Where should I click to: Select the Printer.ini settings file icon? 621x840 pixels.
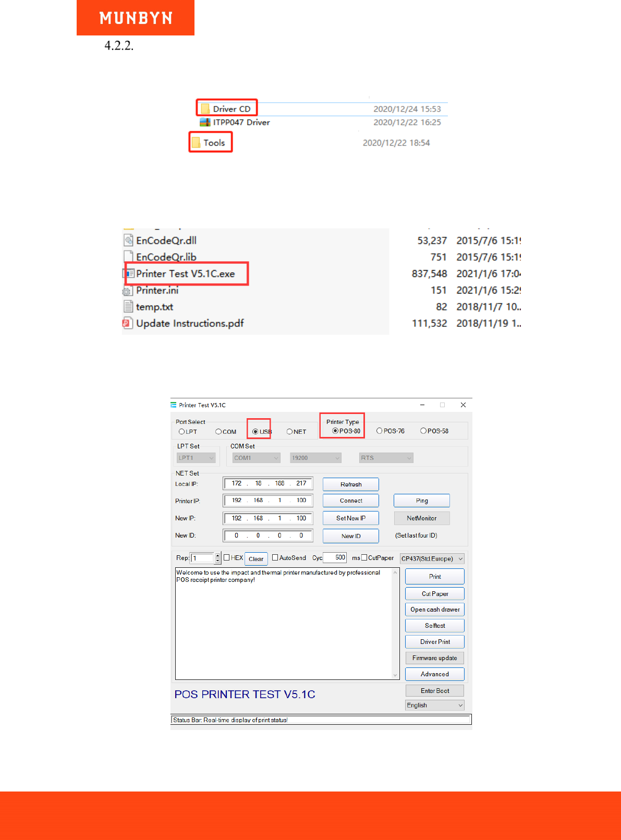pos(128,290)
